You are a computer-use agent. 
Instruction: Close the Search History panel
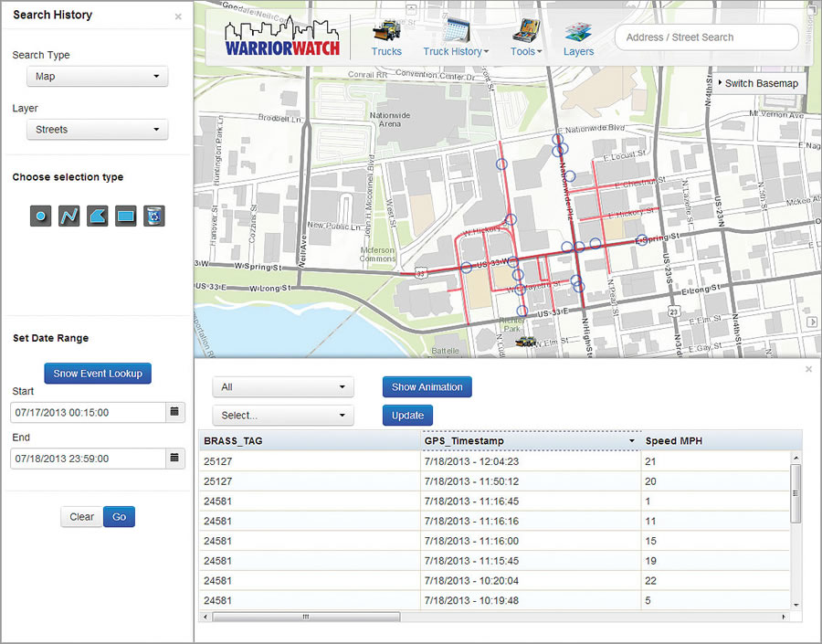point(179,16)
